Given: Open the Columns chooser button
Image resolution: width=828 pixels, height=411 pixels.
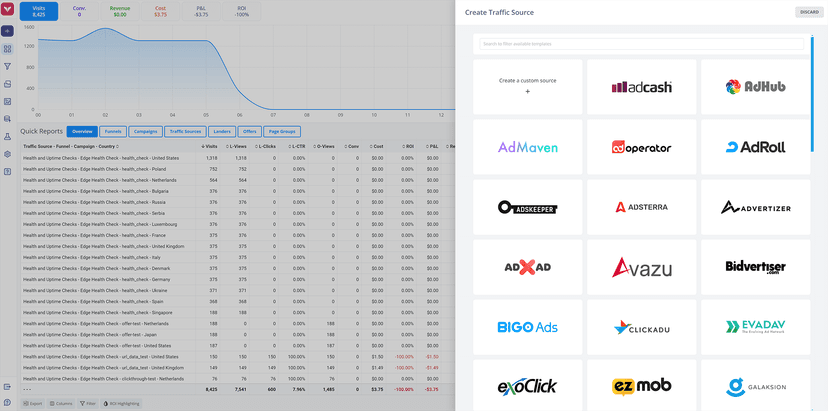Looking at the screenshot, I should [60, 404].
